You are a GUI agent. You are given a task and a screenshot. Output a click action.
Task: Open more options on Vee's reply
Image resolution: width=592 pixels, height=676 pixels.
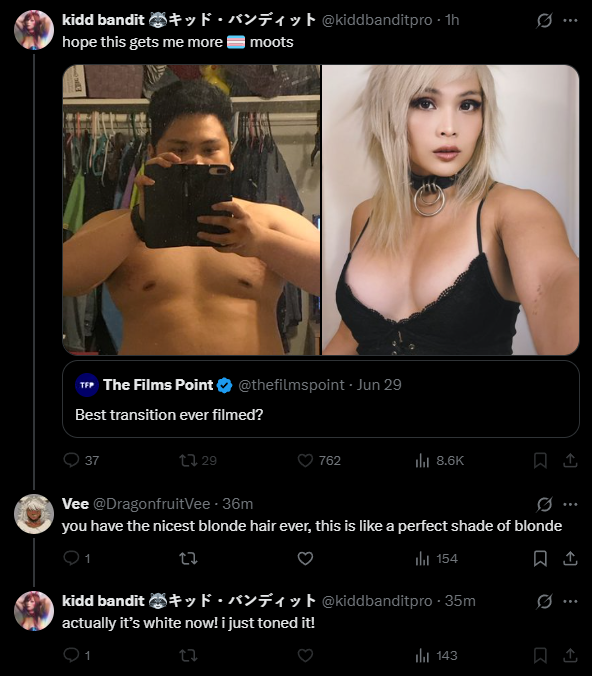[x=570, y=504]
